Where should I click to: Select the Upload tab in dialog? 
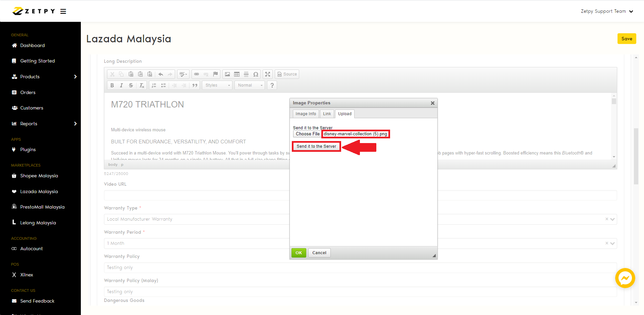[345, 114]
